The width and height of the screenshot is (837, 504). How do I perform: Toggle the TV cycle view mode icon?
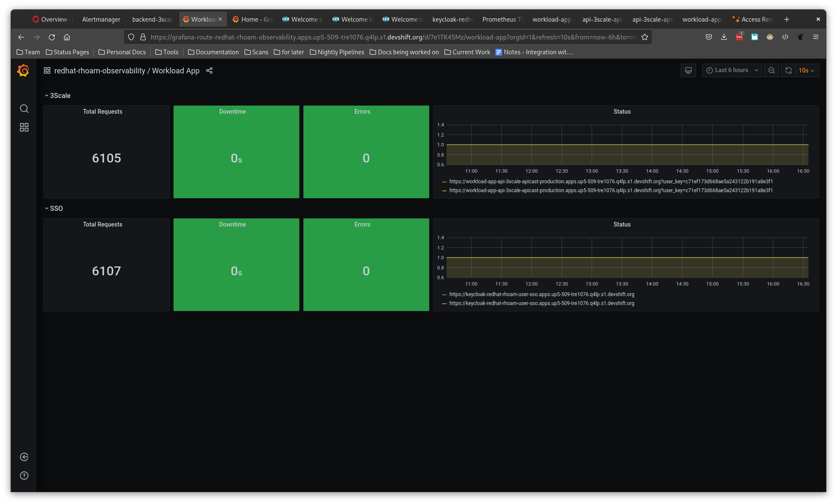pyautogui.click(x=688, y=70)
